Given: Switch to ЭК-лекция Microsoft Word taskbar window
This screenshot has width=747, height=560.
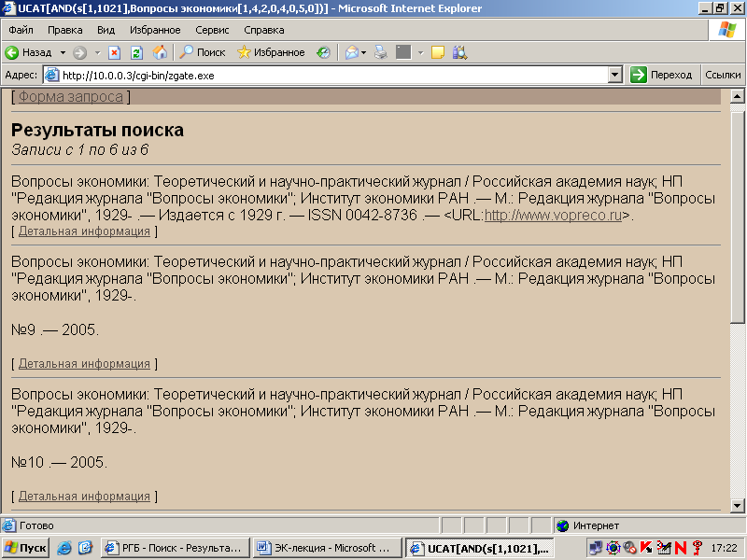Looking at the screenshot, I should tap(328, 548).
